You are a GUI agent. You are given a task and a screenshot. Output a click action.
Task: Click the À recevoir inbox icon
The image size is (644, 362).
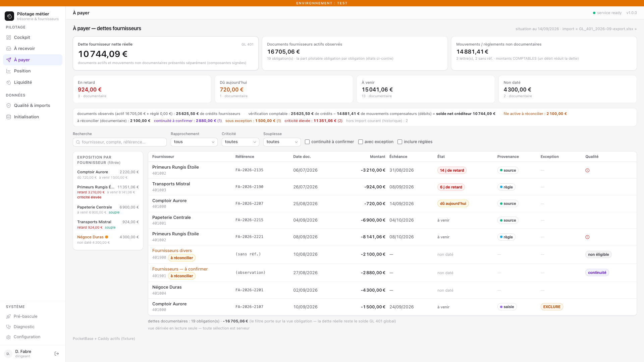click(x=9, y=49)
